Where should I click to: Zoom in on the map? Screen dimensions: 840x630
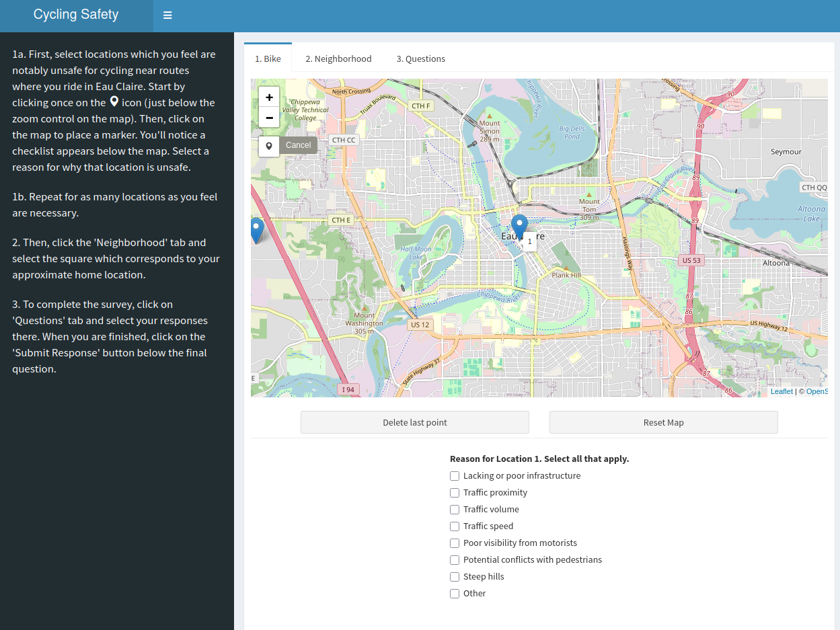click(269, 97)
